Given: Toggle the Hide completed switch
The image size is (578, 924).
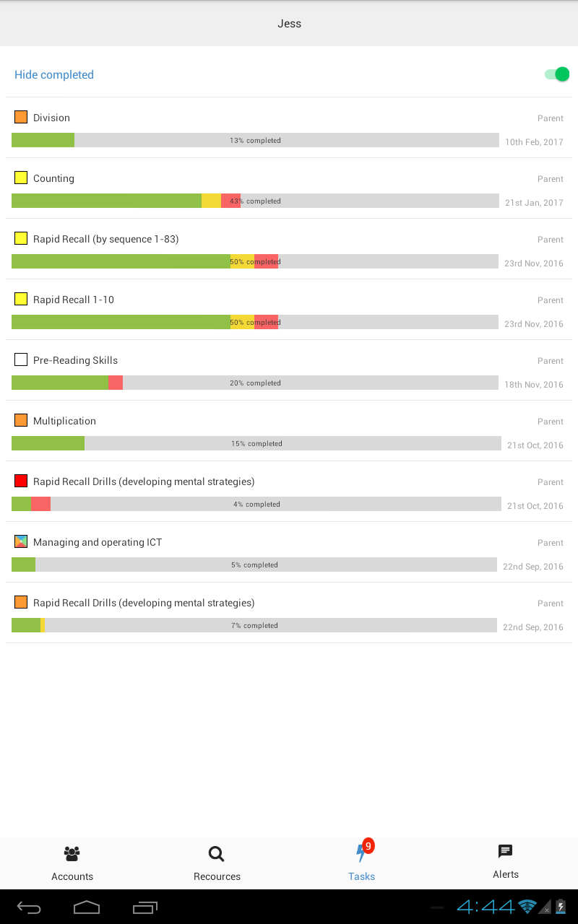Looking at the screenshot, I should [x=557, y=74].
